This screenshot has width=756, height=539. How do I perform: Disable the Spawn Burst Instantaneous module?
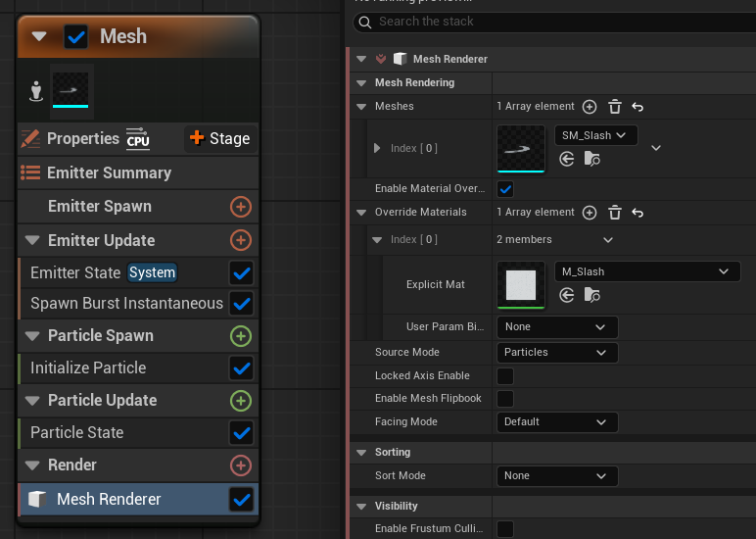point(241,304)
